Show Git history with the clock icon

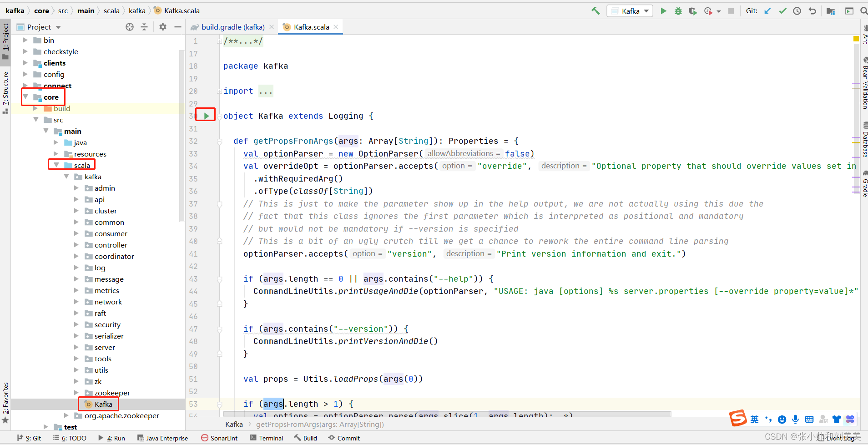tap(797, 11)
